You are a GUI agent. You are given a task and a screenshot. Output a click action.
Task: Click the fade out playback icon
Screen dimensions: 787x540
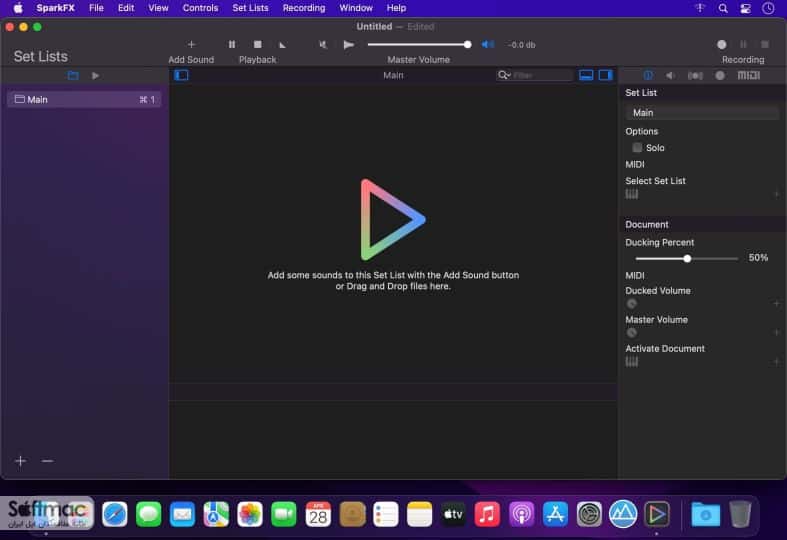pyautogui.click(x=283, y=45)
